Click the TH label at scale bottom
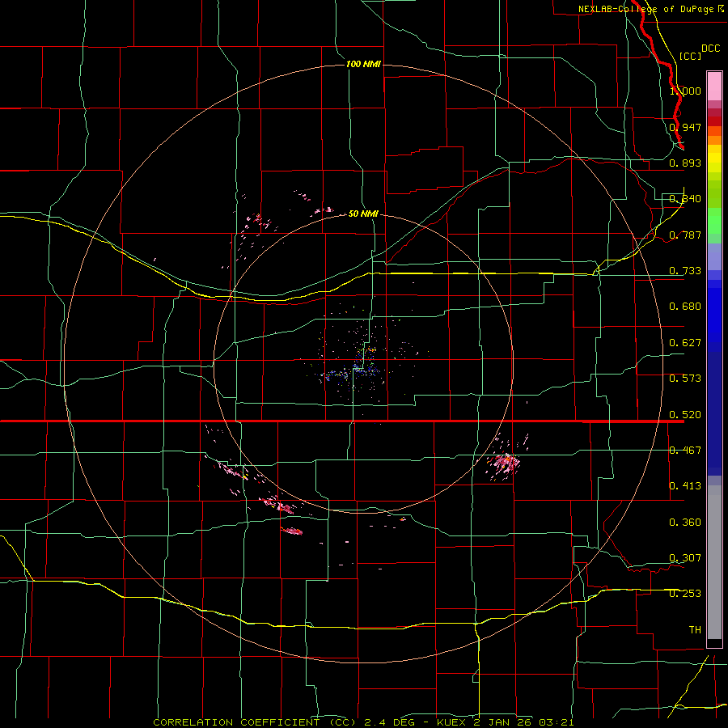The height and width of the screenshot is (728, 728). (695, 629)
